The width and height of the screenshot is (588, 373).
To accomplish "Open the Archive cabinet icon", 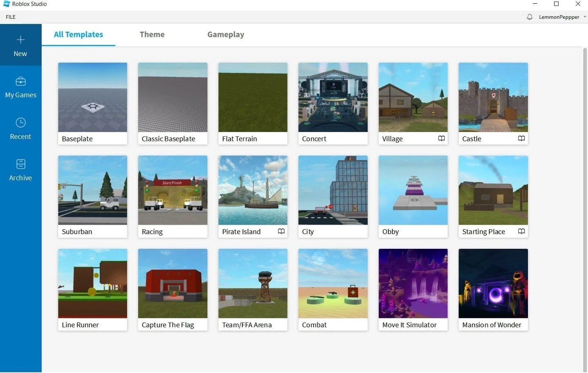I will pyautogui.click(x=20, y=164).
